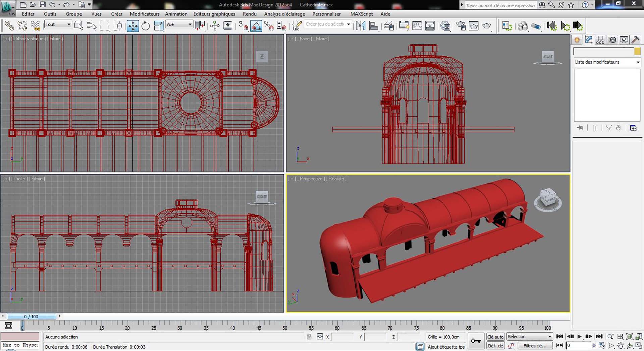The image size is (644, 351).
Task: Open the Vue reference coordinate dropdown
Action: point(179,24)
